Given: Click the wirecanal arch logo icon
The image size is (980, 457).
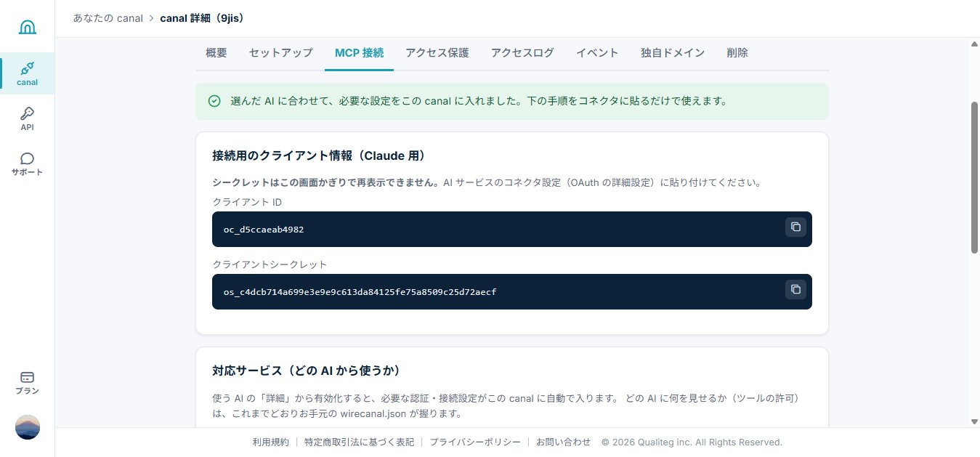Looking at the screenshot, I should click(x=28, y=28).
